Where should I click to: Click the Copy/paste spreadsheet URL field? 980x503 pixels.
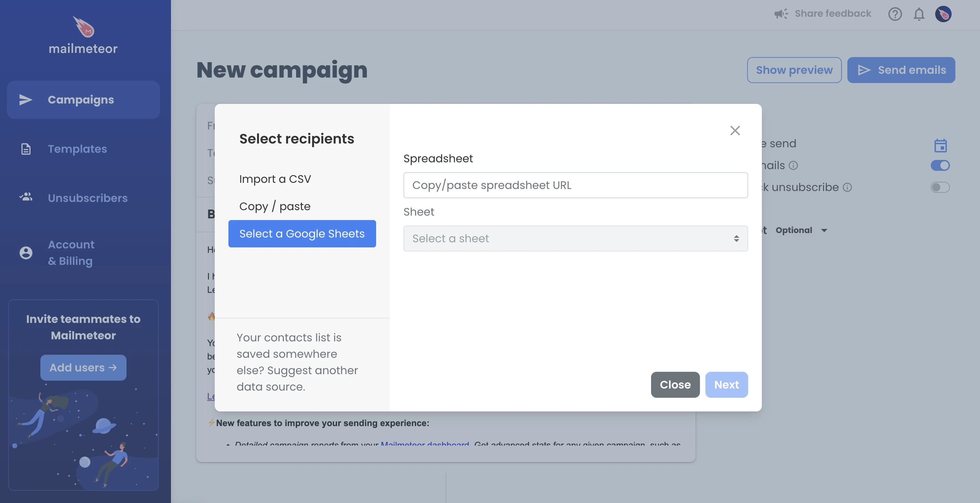click(x=576, y=185)
